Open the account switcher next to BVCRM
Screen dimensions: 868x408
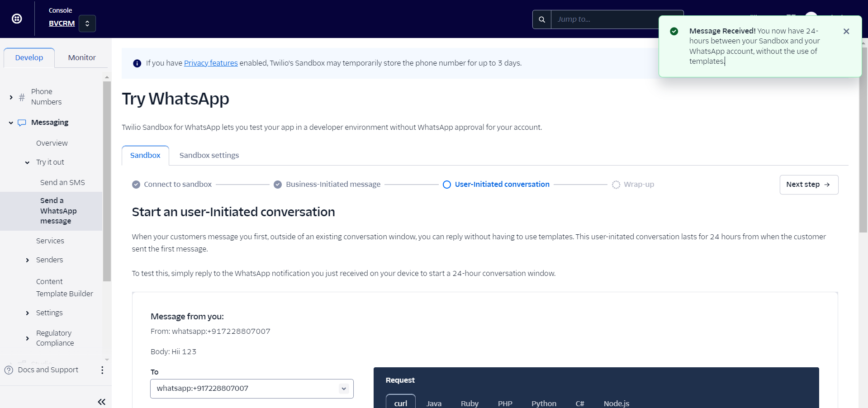[x=87, y=24]
